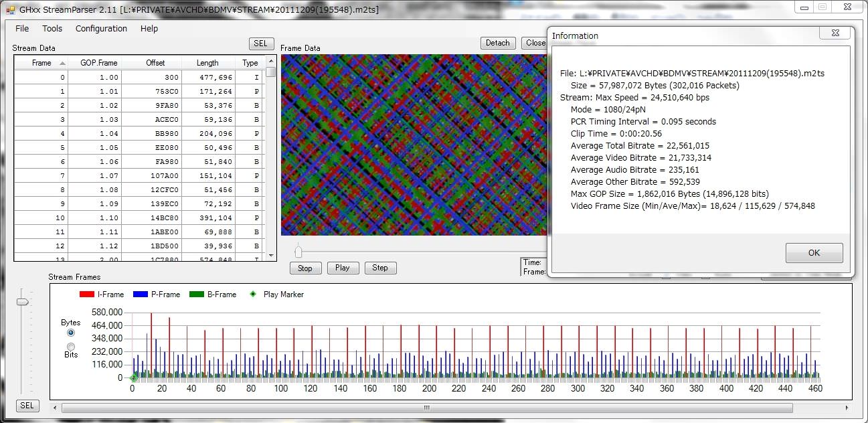Open the Tools menu
The image size is (868, 423).
[x=52, y=29]
